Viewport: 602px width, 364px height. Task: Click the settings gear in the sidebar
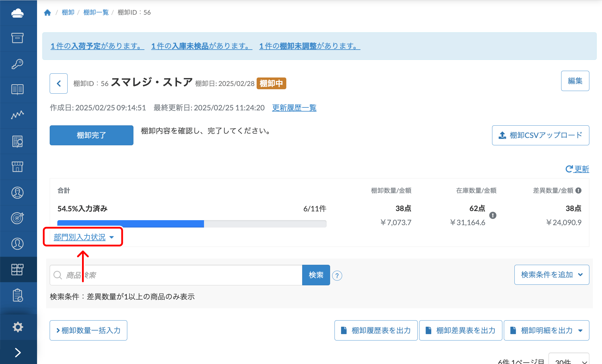click(x=18, y=327)
